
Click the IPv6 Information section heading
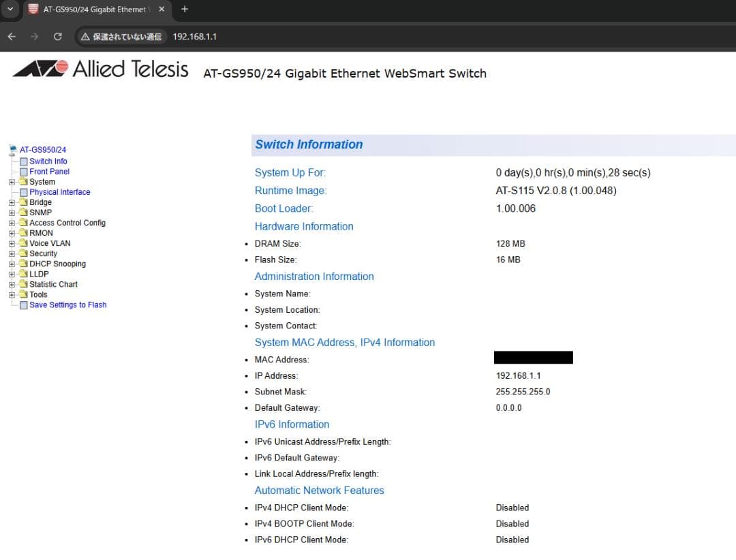292,424
